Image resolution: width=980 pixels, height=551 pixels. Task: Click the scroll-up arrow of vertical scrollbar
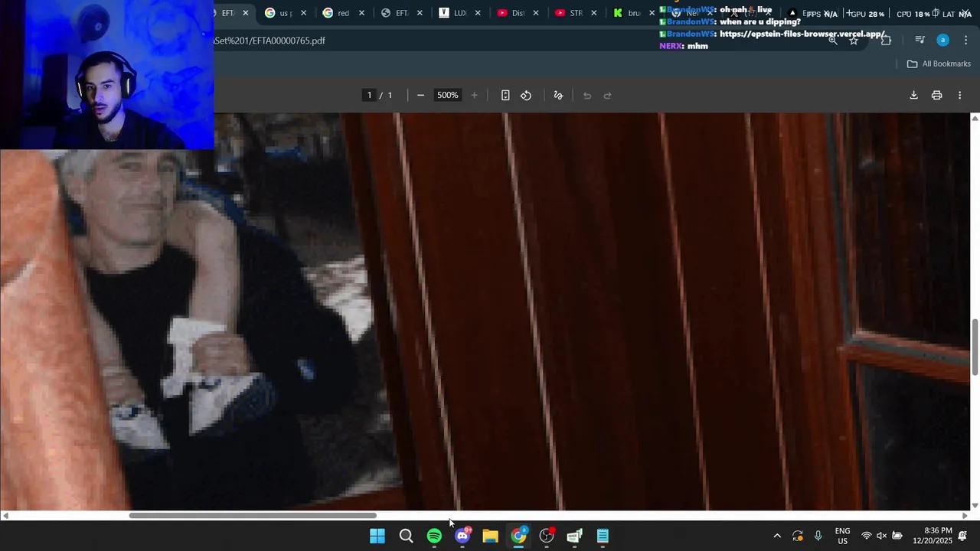click(x=975, y=118)
